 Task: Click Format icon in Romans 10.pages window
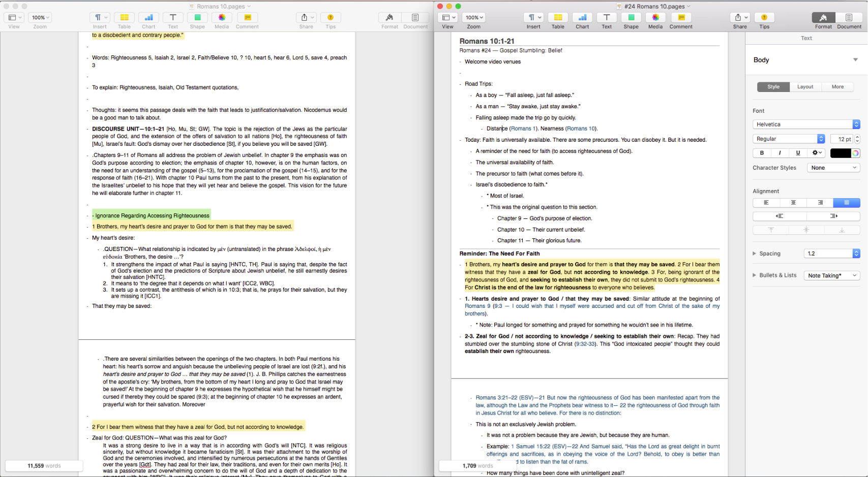(390, 17)
